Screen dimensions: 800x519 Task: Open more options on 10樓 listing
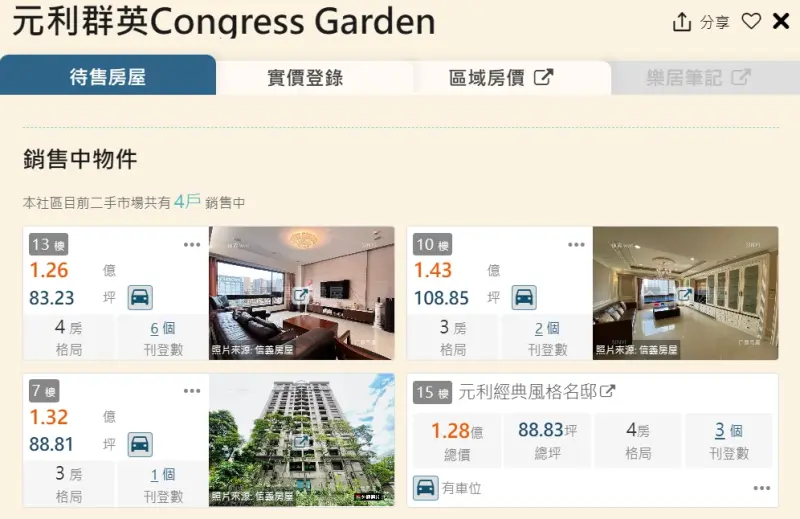click(576, 245)
